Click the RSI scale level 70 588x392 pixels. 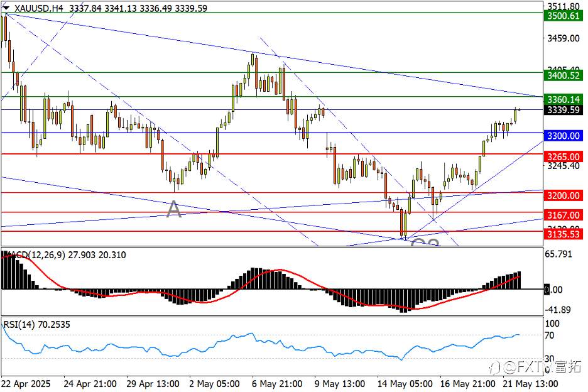click(x=550, y=335)
